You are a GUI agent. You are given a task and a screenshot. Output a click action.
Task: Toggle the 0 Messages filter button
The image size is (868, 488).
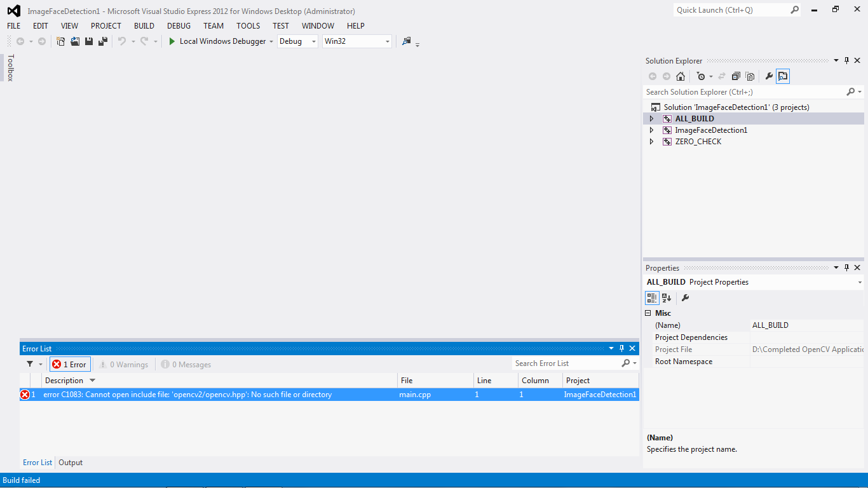click(x=186, y=364)
